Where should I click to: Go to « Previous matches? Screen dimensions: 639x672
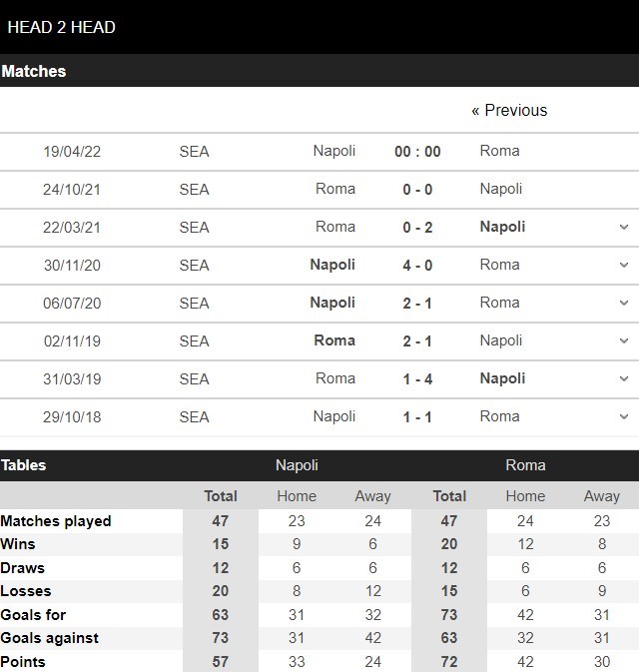click(509, 111)
